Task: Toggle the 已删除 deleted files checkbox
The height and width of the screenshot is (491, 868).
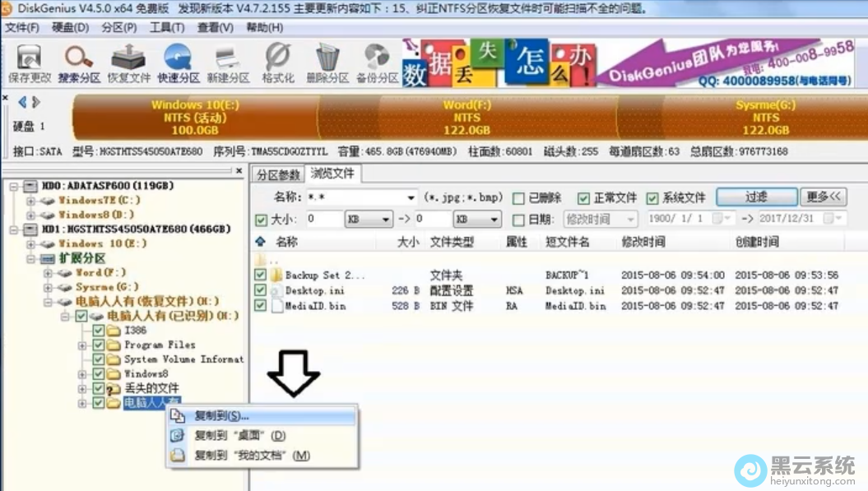Action: click(519, 198)
